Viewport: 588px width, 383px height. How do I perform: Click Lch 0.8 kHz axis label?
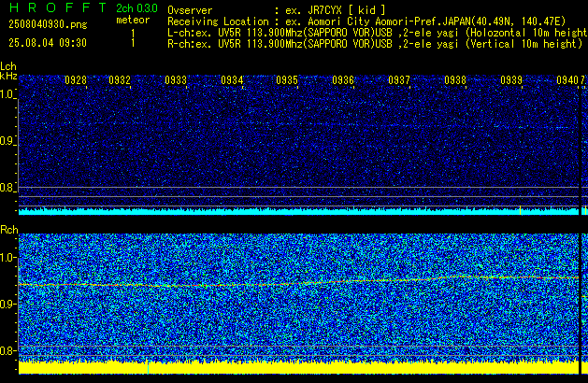pyautogui.click(x=7, y=188)
